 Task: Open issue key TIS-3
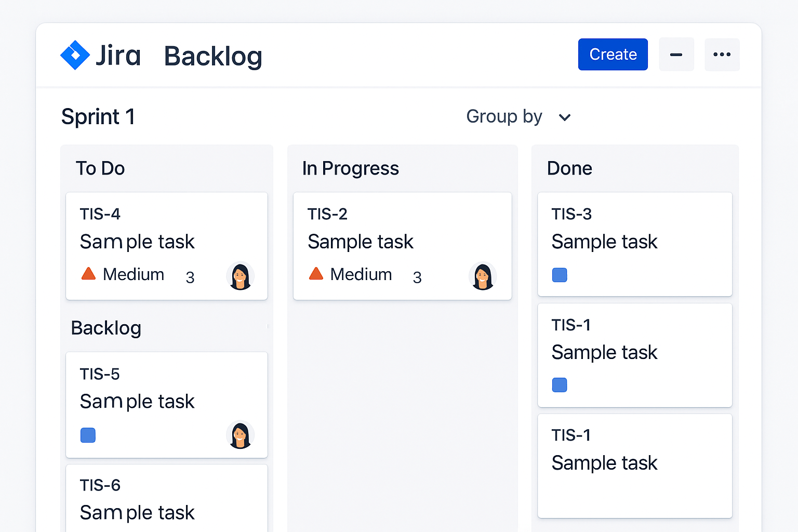[x=571, y=214]
